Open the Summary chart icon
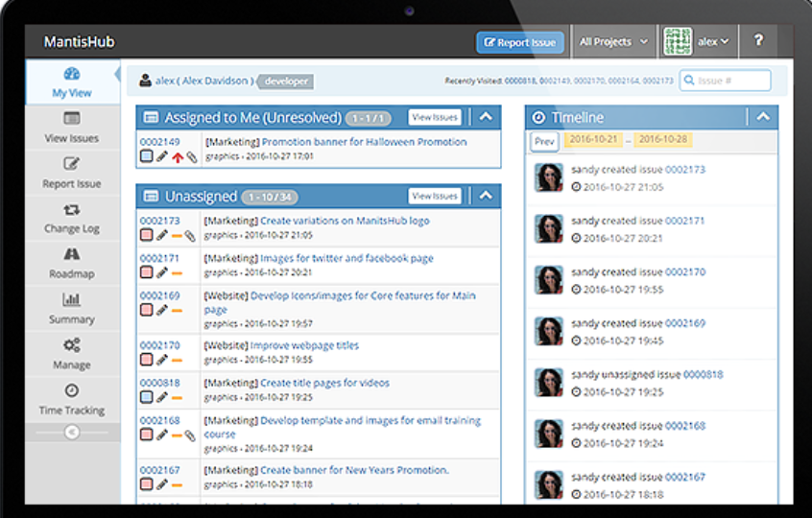The width and height of the screenshot is (812, 518). 72,300
